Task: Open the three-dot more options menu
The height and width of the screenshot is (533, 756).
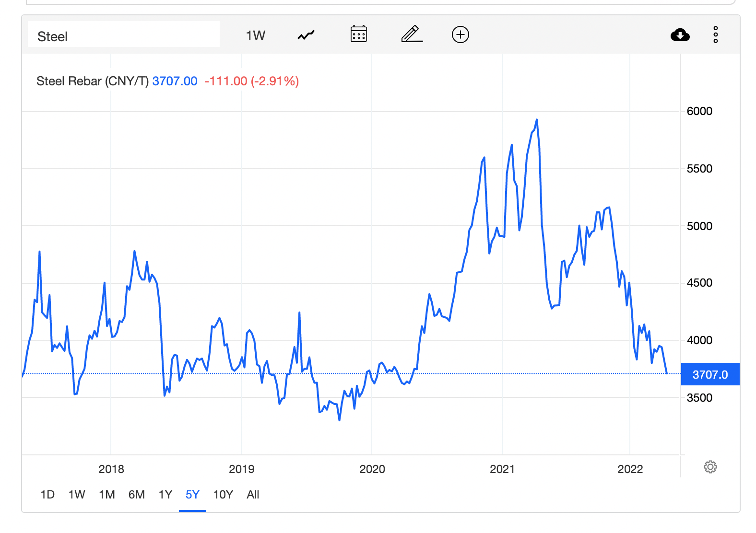Action: (715, 35)
